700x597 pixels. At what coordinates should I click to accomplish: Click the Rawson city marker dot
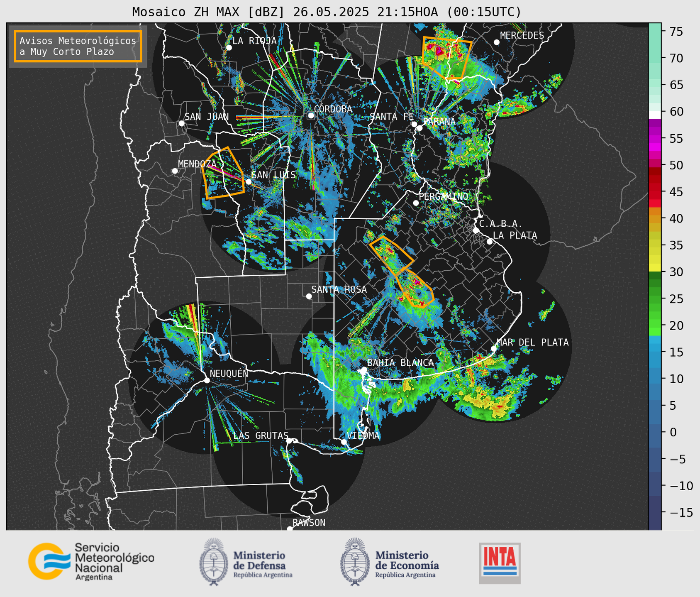click(290, 529)
